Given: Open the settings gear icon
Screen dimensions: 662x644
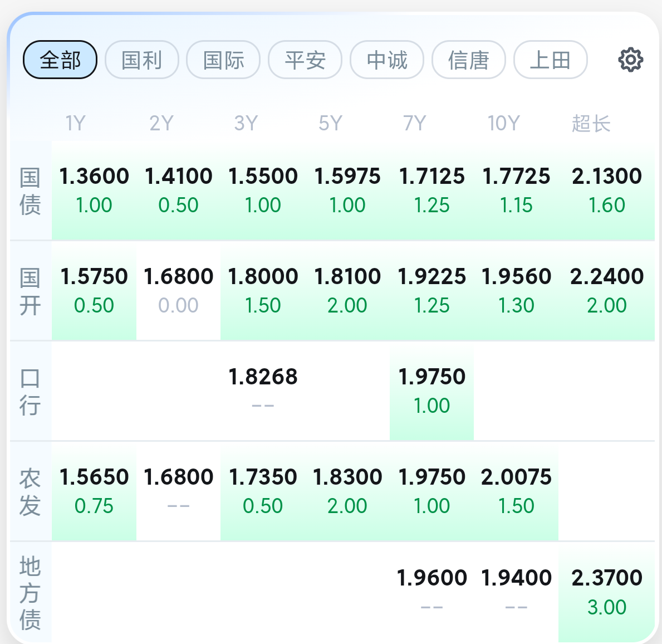Looking at the screenshot, I should (x=630, y=60).
